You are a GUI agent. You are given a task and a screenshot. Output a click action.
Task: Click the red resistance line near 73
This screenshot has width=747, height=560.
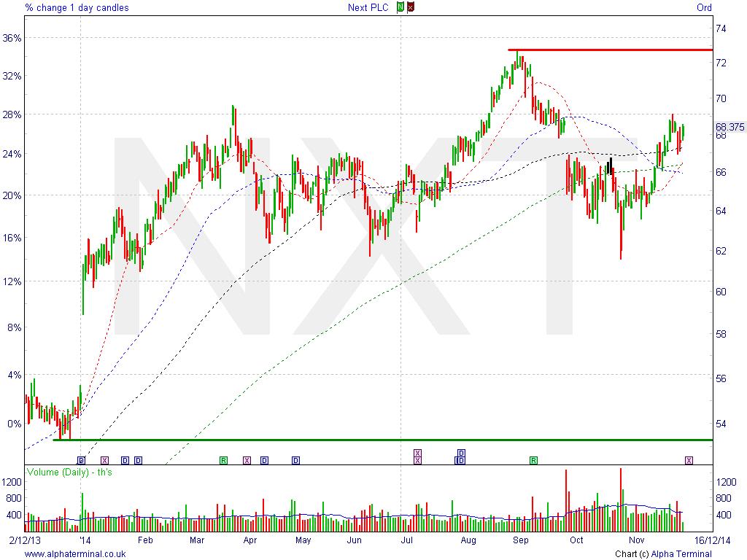click(x=611, y=50)
